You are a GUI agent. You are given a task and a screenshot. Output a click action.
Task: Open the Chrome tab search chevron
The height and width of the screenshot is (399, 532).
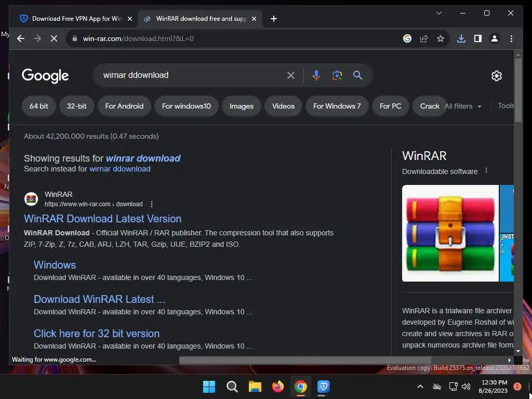[438, 13]
